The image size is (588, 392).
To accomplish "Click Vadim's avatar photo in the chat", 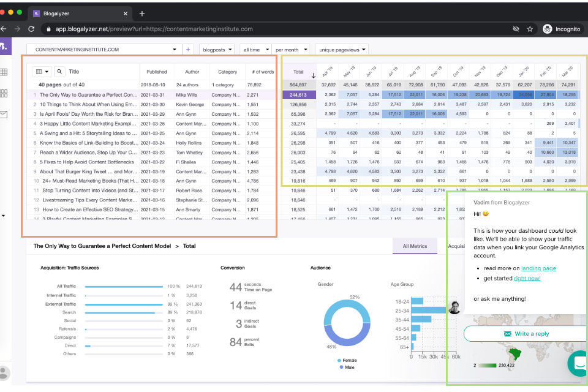I will (454, 307).
